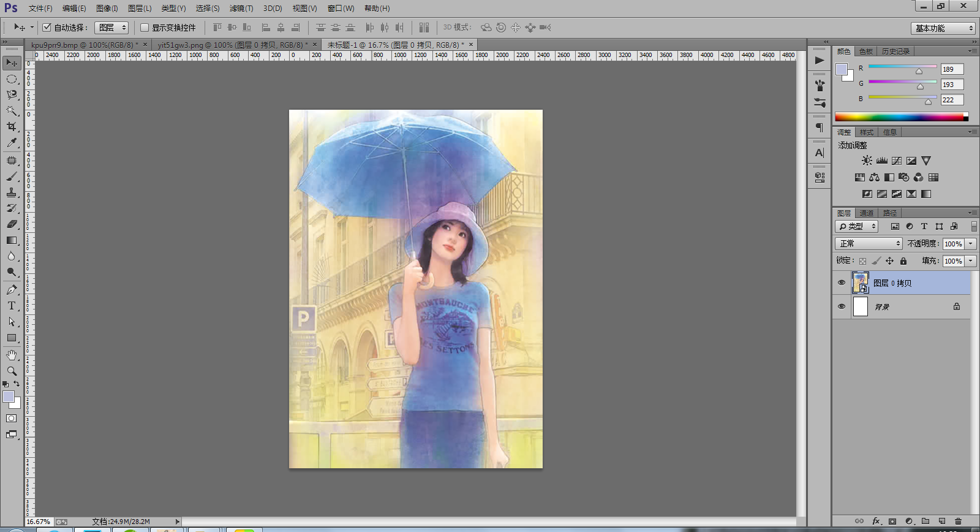The height and width of the screenshot is (532, 980).
Task: Select the Rectangle shape tool
Action: [12, 338]
